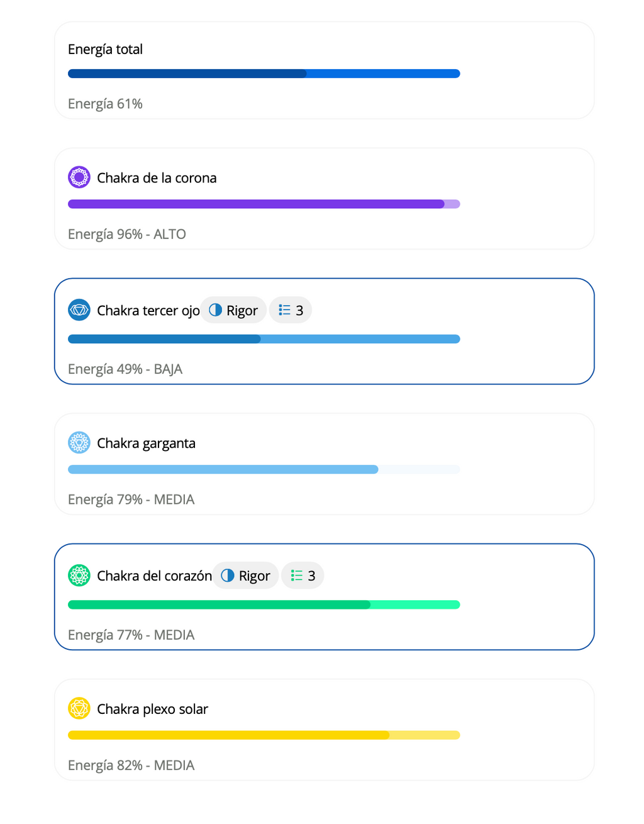Viewport: 644px width, 824px height.
Task: Click the green list icon in corazón card
Action: click(x=297, y=576)
